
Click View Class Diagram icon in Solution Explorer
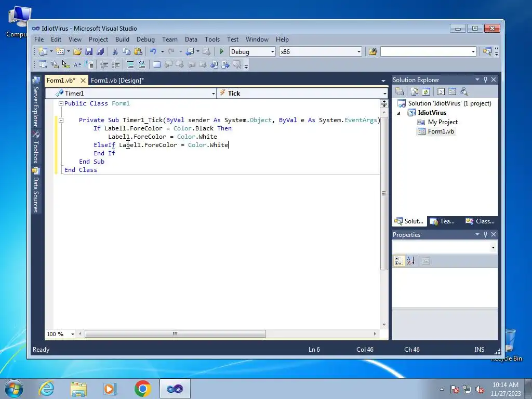click(464, 91)
